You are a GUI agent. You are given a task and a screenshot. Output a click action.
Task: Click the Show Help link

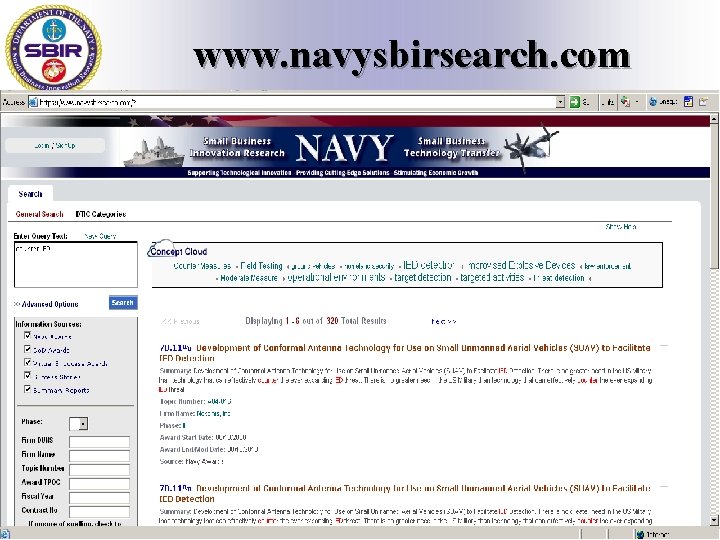coord(620,227)
